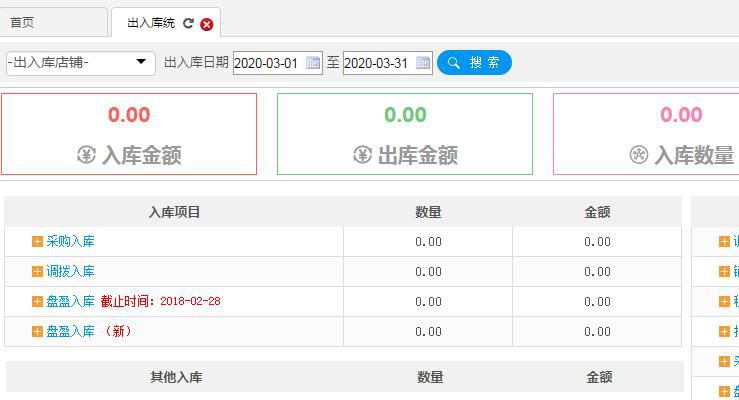The image size is (739, 400).
Task: Click 数量 header in 其他入库 section
Action: click(x=430, y=377)
